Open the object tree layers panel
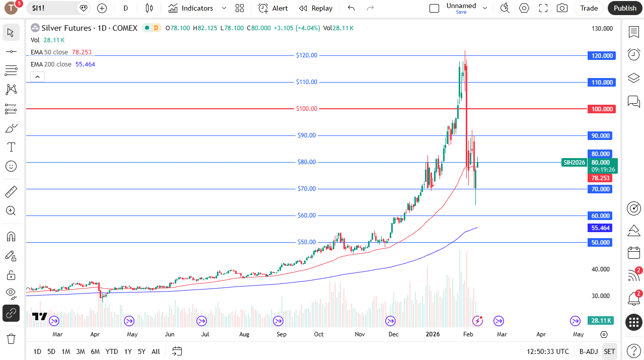The height and width of the screenshot is (360, 644). (x=633, y=78)
